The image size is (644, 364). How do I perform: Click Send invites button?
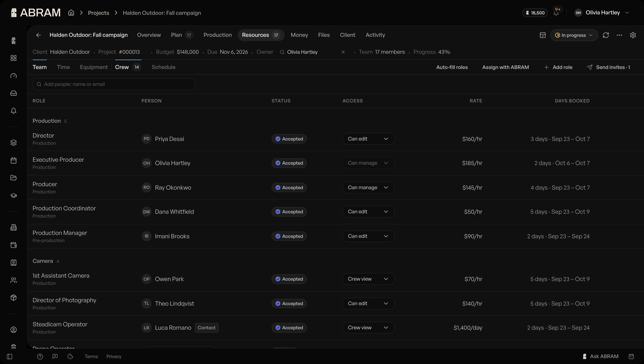point(608,67)
